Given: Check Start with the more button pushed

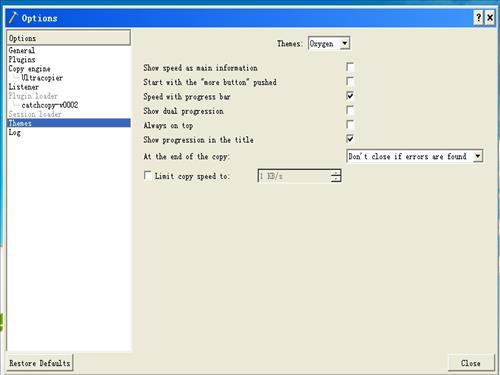Looking at the screenshot, I should tap(350, 81).
